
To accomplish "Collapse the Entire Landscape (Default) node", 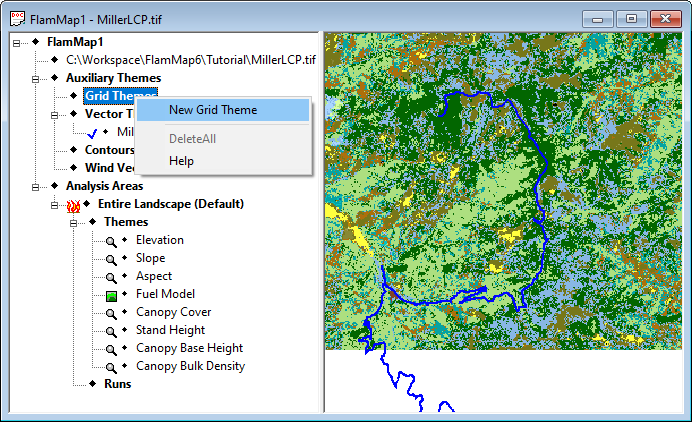I will pos(54,205).
